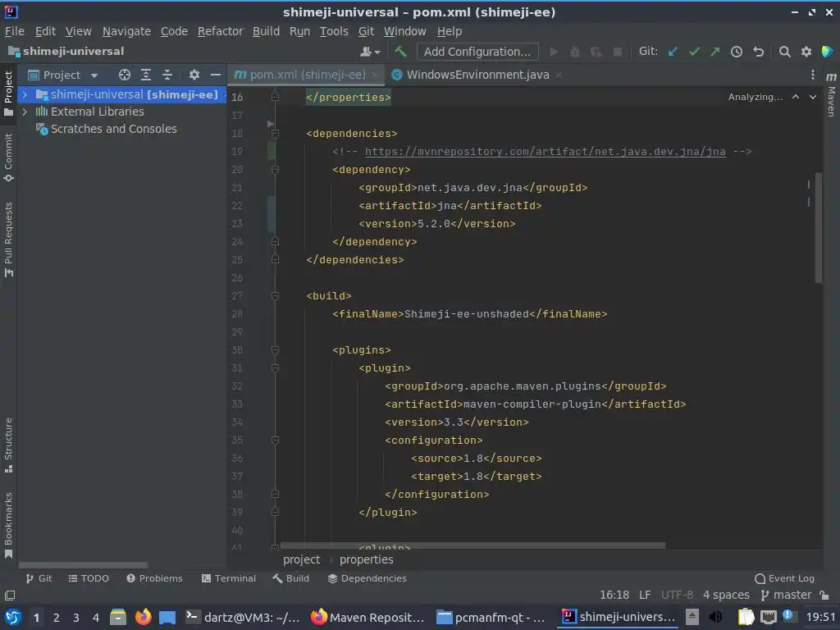Click the Build Project hammer icon
Image resolution: width=840 pixels, height=630 pixels.
point(400,52)
